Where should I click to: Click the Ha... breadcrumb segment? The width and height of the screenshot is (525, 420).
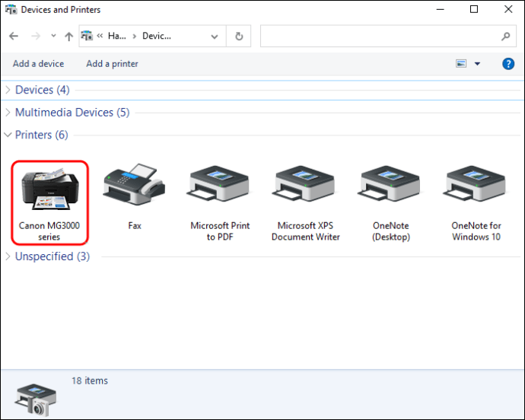[x=117, y=36]
